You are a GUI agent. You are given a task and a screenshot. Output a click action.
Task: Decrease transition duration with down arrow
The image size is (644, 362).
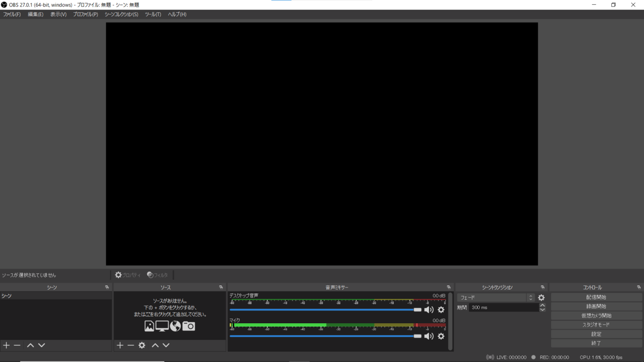pyautogui.click(x=543, y=310)
